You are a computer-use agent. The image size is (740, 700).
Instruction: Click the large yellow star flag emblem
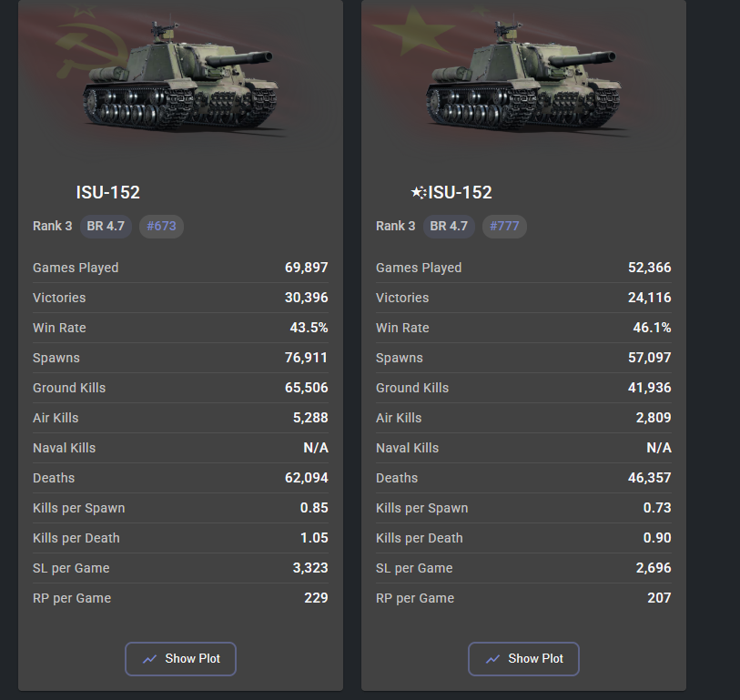(x=414, y=31)
